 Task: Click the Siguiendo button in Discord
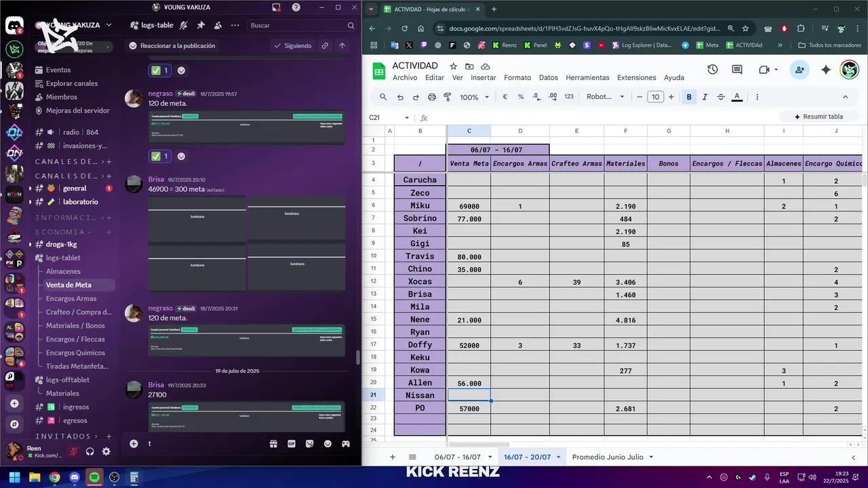pyautogui.click(x=292, y=45)
